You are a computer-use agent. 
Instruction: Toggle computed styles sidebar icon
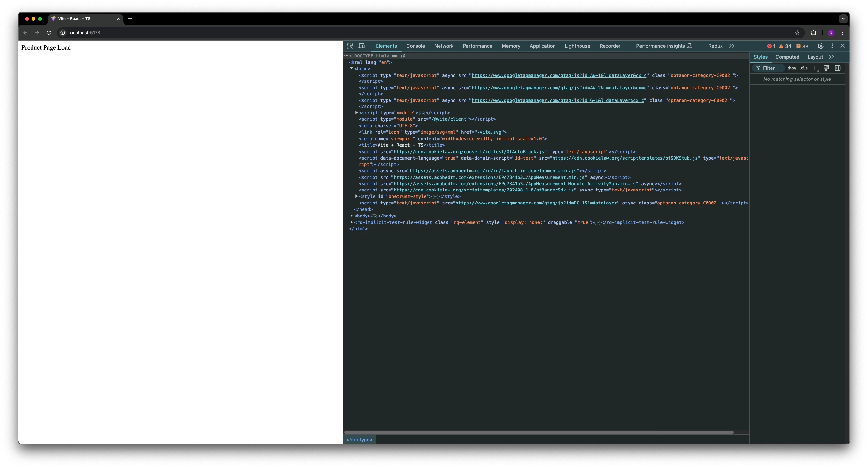(x=837, y=68)
